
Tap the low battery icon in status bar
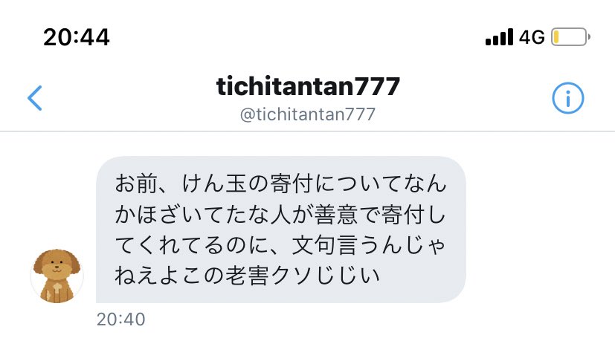[x=570, y=37]
